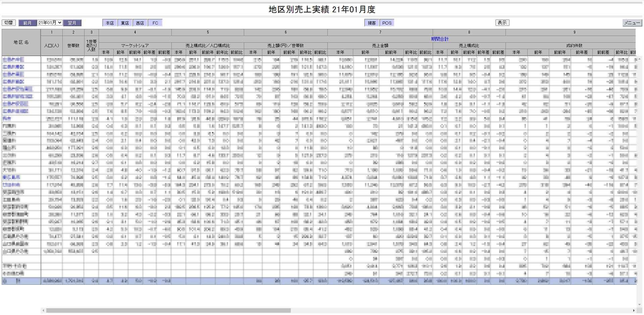Click the 売上金額 group header

pos(380,46)
